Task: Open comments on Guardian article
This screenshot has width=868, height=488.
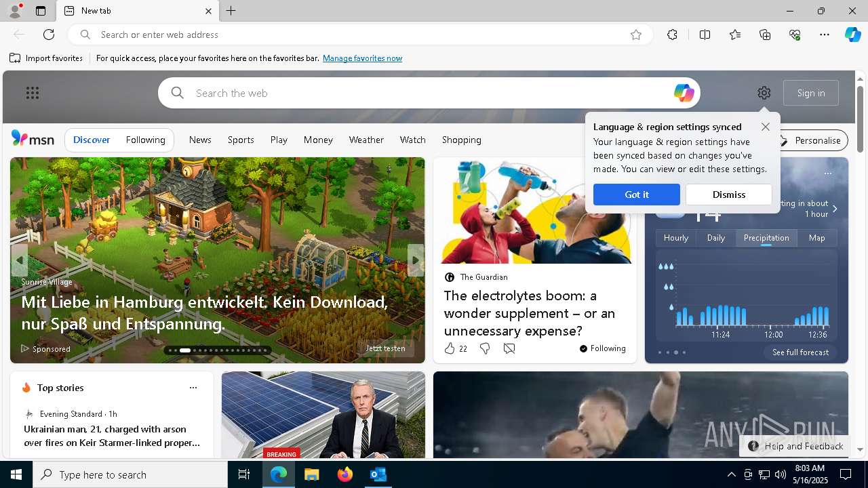Action: (509, 348)
